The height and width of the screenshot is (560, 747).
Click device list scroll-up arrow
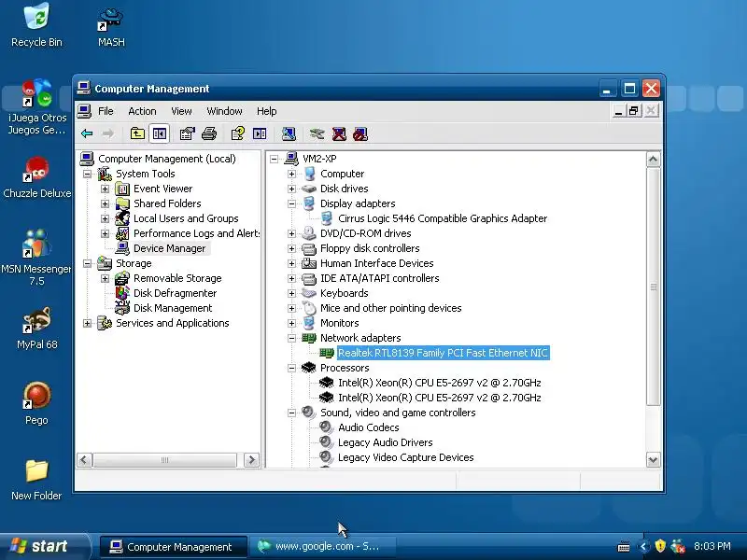click(653, 160)
